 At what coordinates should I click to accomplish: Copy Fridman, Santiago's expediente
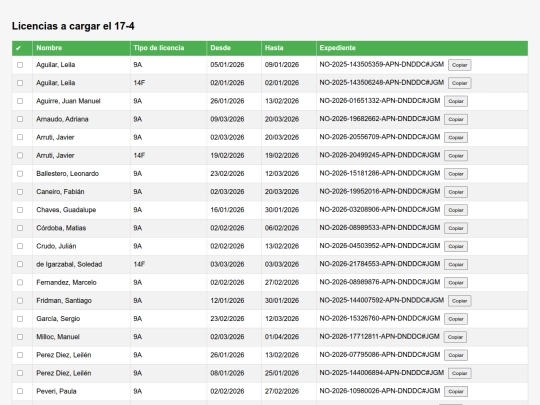point(459,301)
